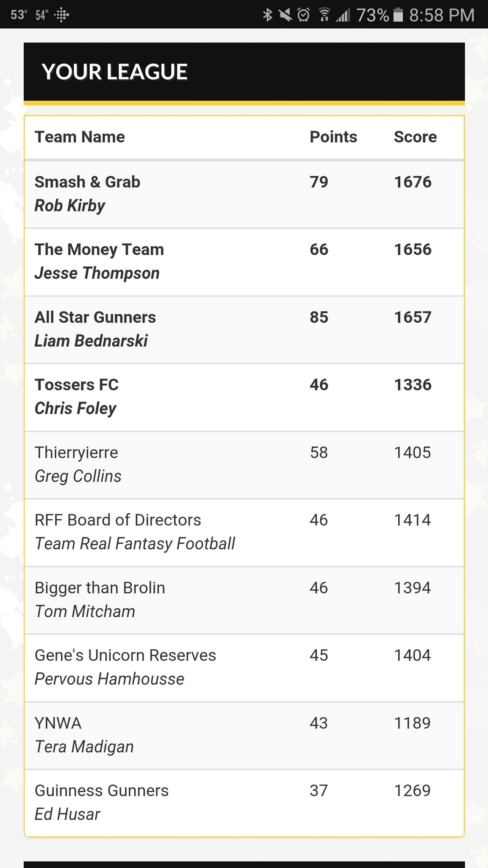Image resolution: width=488 pixels, height=868 pixels.
Task: Tap the Fitbit dots notification icon
Action: (61, 15)
